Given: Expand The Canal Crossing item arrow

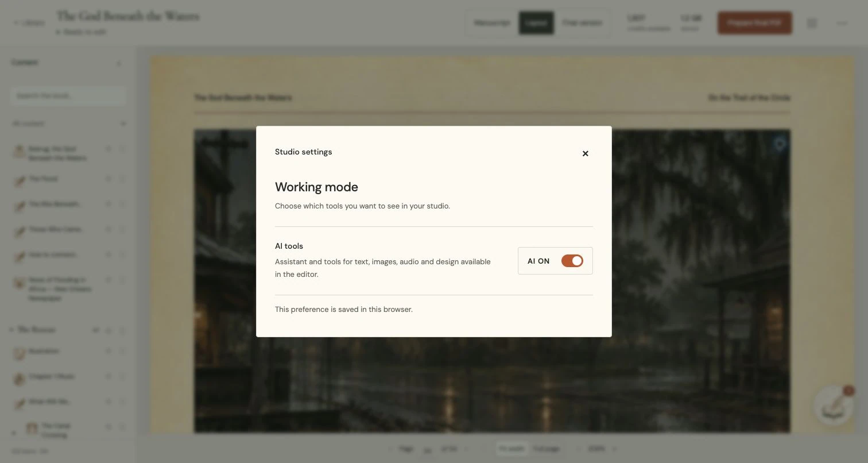Looking at the screenshot, I should (14, 433).
